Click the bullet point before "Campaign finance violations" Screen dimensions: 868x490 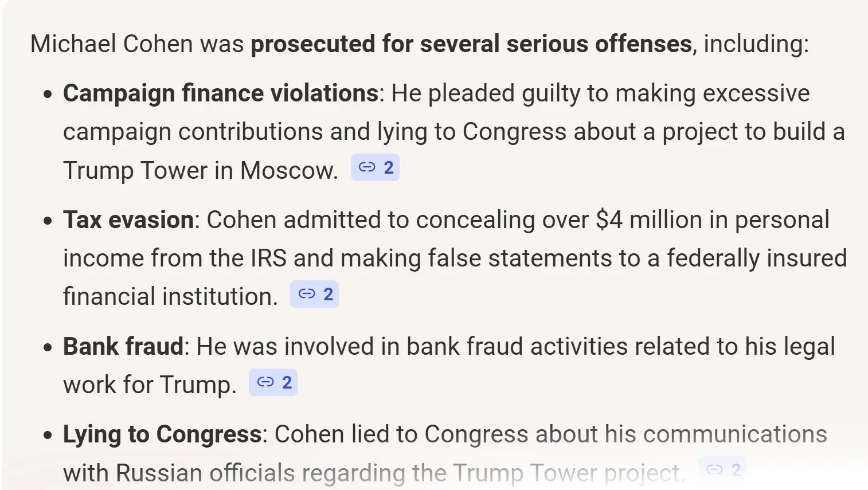(x=48, y=94)
